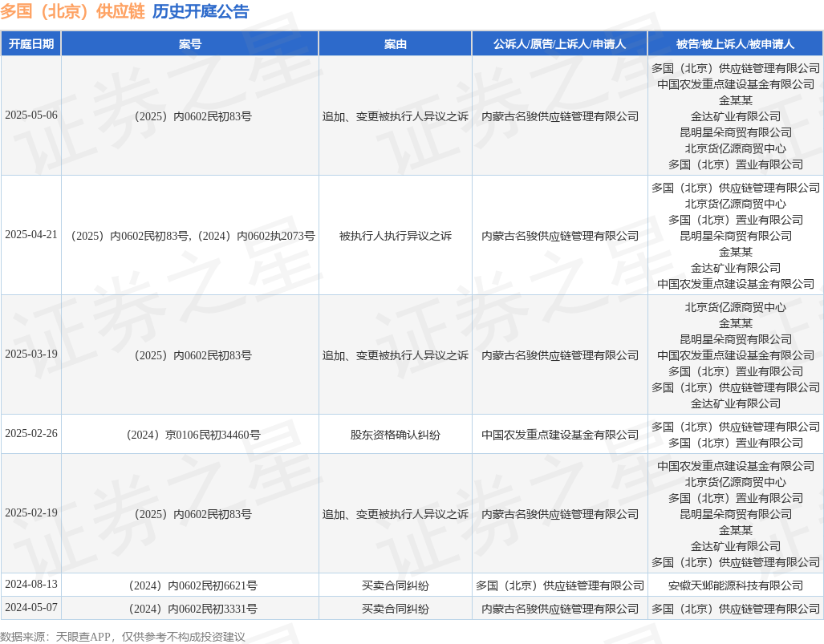Click 追加、变更被执行人异议之诉 in the 2025-02-19 row

click(x=396, y=514)
